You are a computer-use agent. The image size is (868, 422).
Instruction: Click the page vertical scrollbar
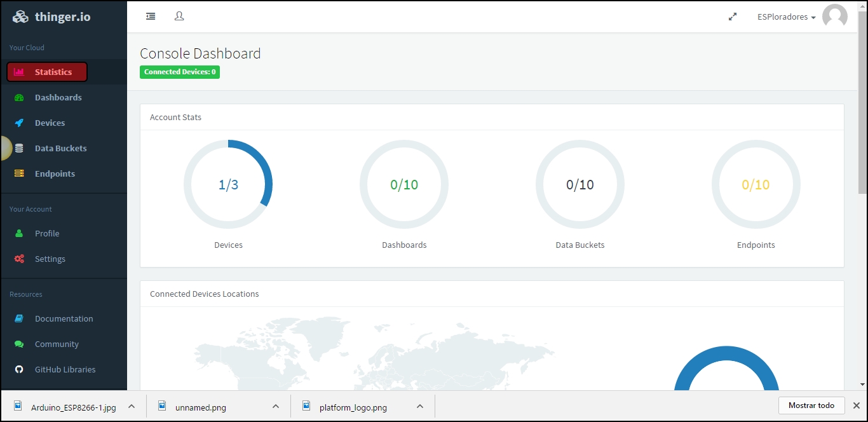(862, 102)
